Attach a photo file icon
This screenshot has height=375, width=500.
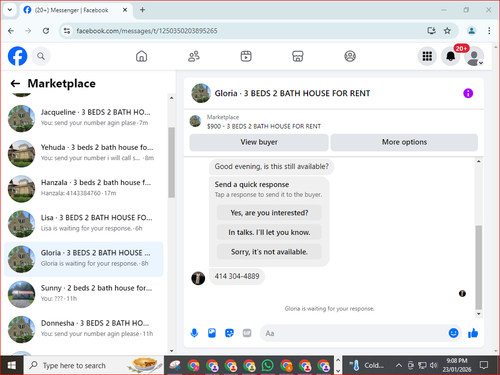coord(212,333)
